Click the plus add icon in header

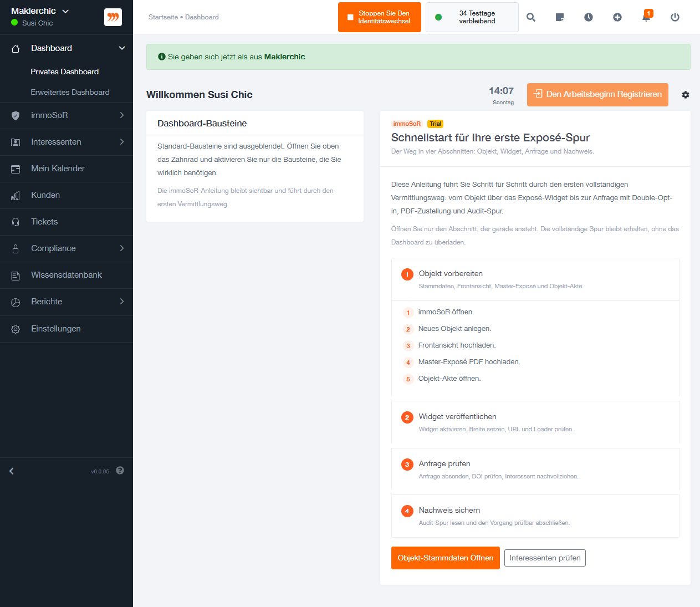tap(617, 17)
